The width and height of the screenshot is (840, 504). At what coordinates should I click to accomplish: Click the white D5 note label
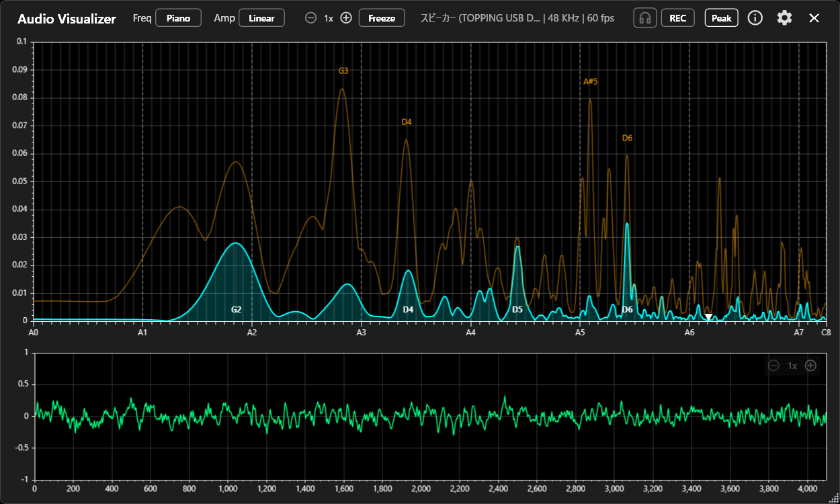click(517, 310)
